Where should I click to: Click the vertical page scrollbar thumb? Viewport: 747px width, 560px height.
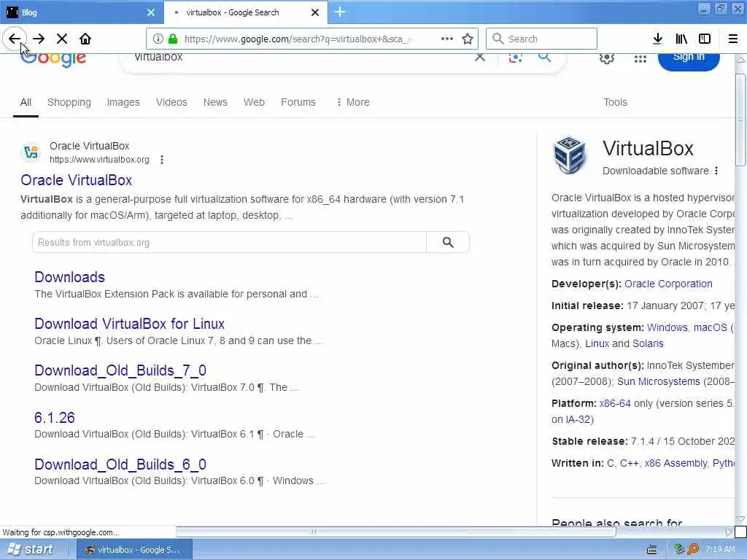pyautogui.click(x=740, y=120)
